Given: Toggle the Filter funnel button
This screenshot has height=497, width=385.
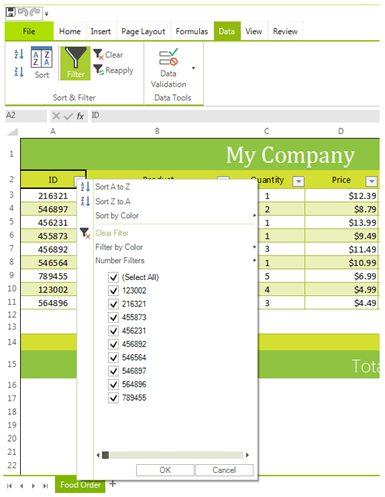Looking at the screenshot, I should (75, 63).
